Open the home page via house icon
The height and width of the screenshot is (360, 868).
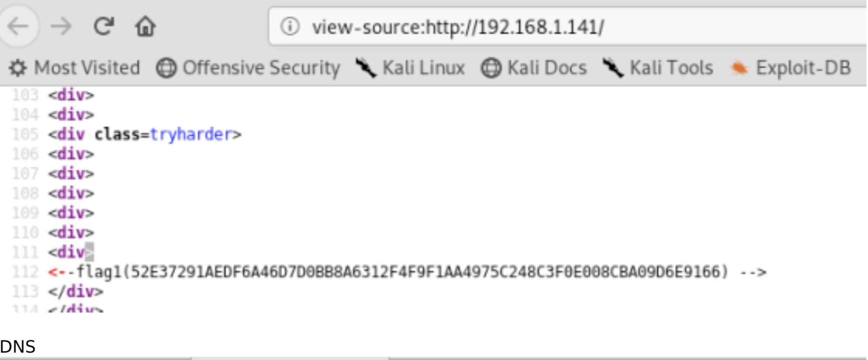click(x=145, y=26)
